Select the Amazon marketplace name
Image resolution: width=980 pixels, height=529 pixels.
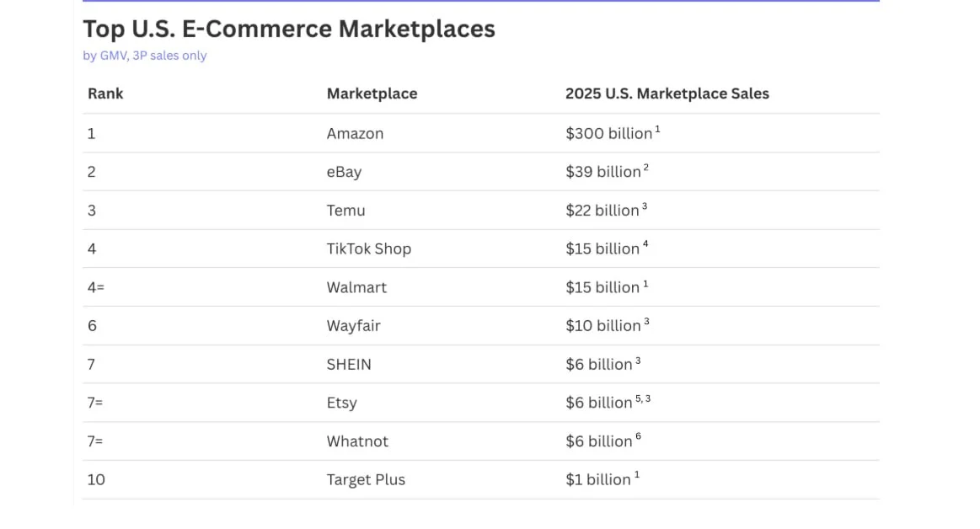click(355, 133)
